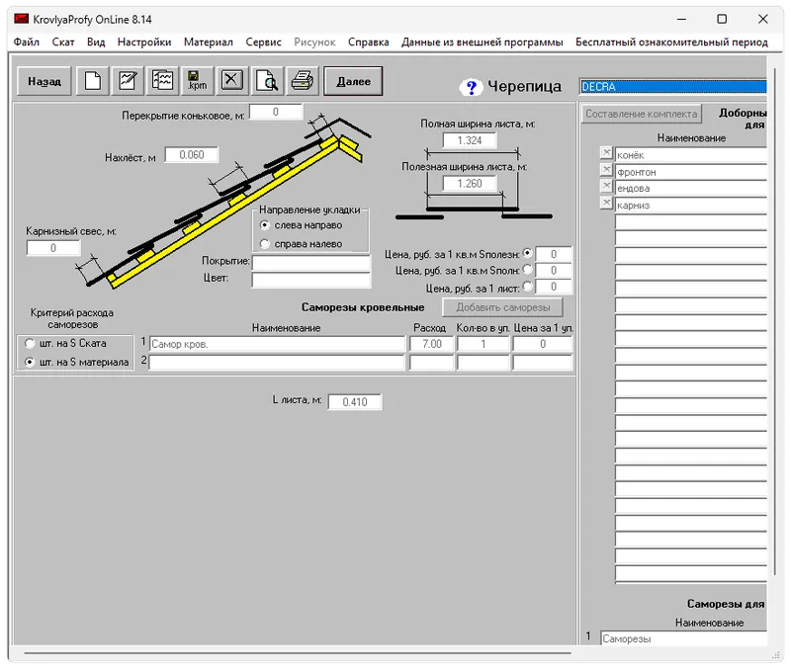This screenshot has height=672, width=791.
Task: Remove the ендова accessory row
Action: tap(606, 186)
